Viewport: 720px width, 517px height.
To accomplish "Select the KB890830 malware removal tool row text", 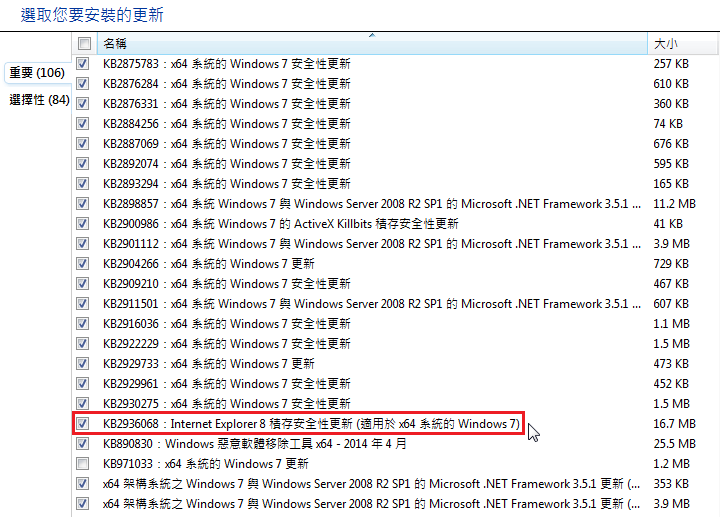I will [255, 444].
